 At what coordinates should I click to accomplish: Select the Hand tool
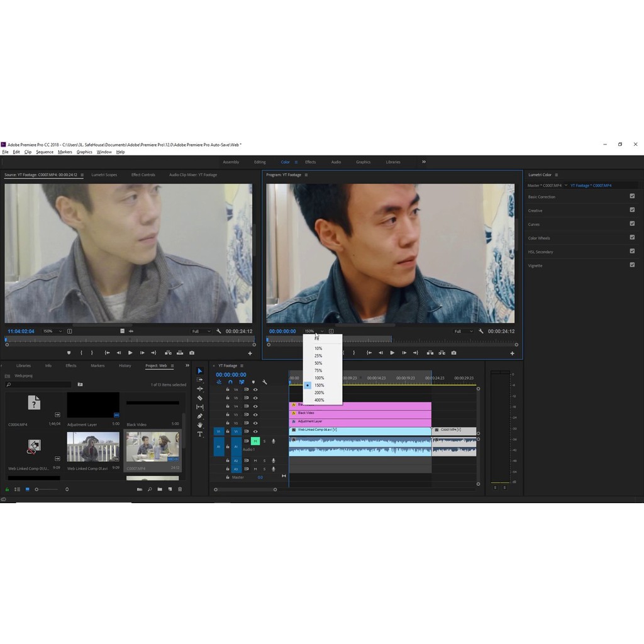[201, 424]
